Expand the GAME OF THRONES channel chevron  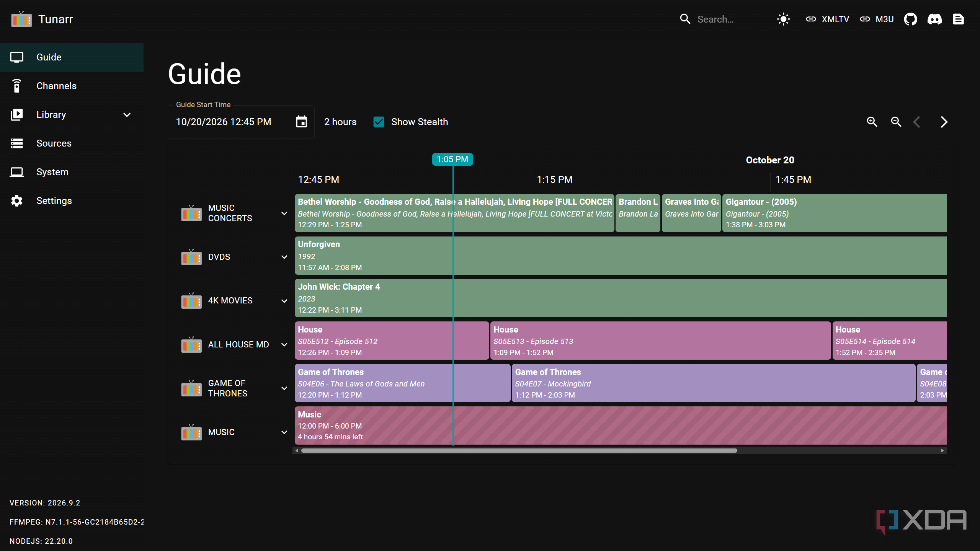click(284, 388)
